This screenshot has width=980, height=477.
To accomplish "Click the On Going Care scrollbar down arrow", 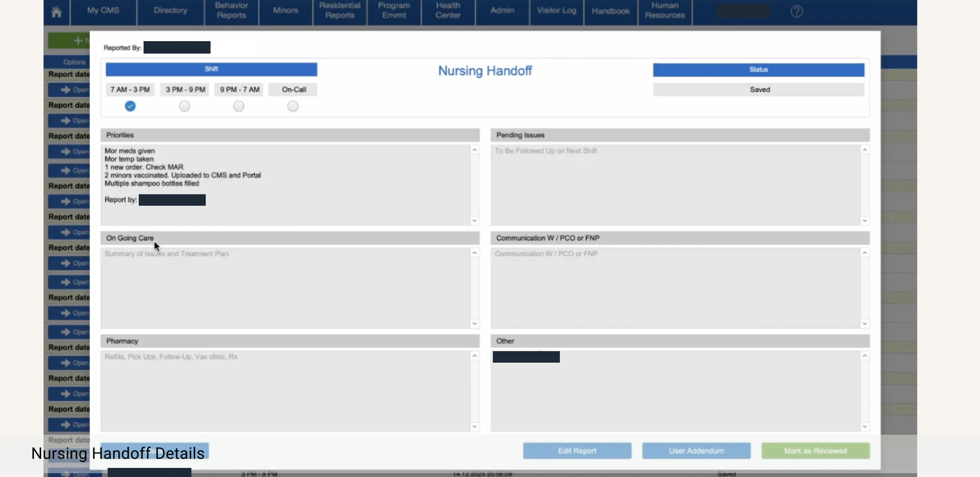I will pyautogui.click(x=475, y=323).
